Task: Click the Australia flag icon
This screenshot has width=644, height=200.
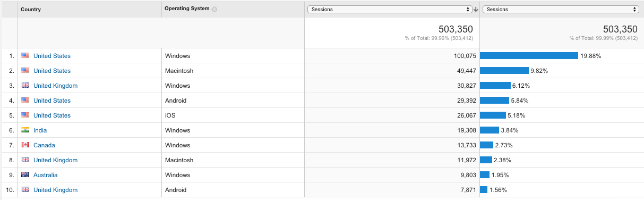Action: click(x=25, y=175)
